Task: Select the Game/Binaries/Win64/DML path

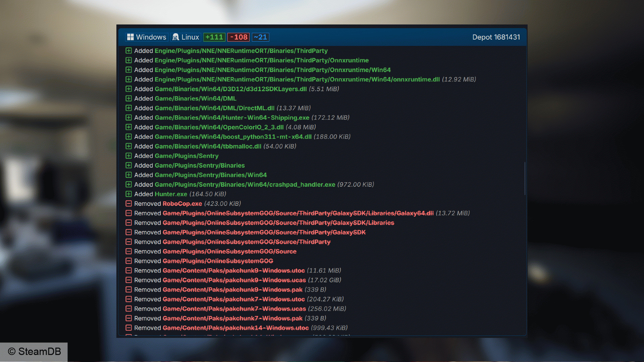Action: pyautogui.click(x=196, y=99)
